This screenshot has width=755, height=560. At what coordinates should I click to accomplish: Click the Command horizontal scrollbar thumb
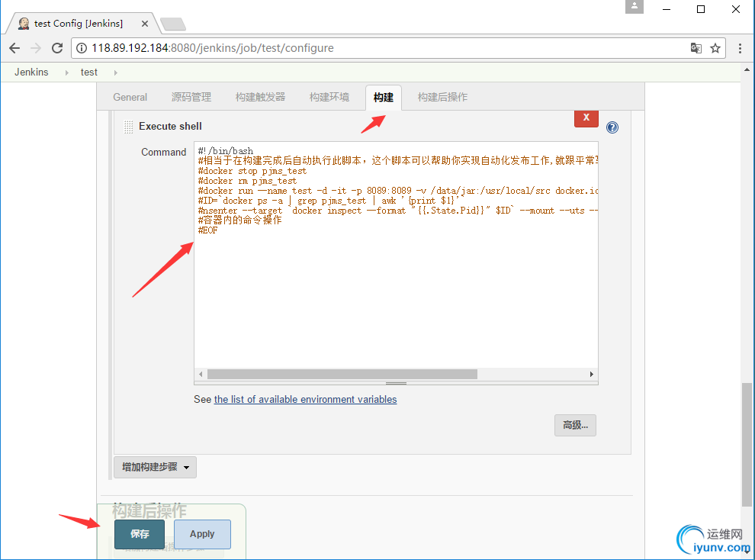(342, 374)
